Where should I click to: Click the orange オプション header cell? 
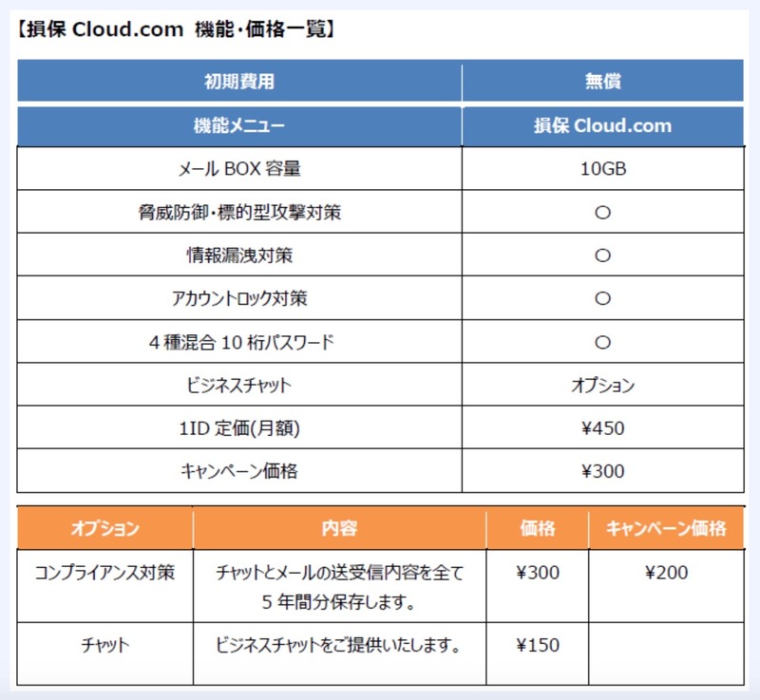point(104,529)
